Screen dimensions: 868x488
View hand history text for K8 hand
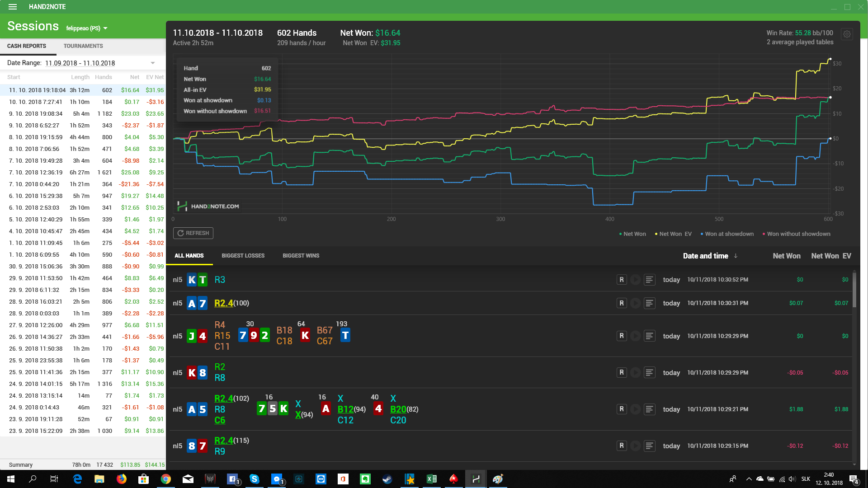[649, 372]
